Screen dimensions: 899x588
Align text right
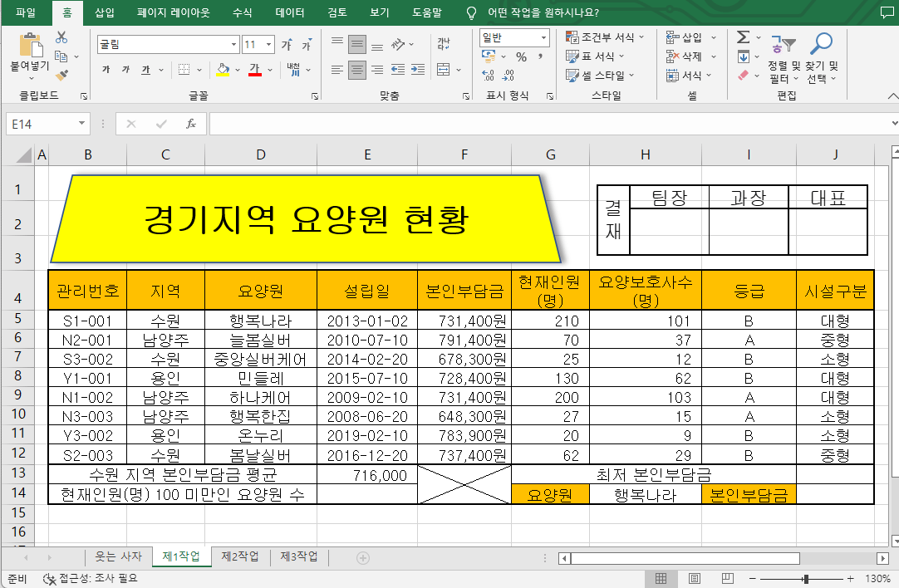376,70
